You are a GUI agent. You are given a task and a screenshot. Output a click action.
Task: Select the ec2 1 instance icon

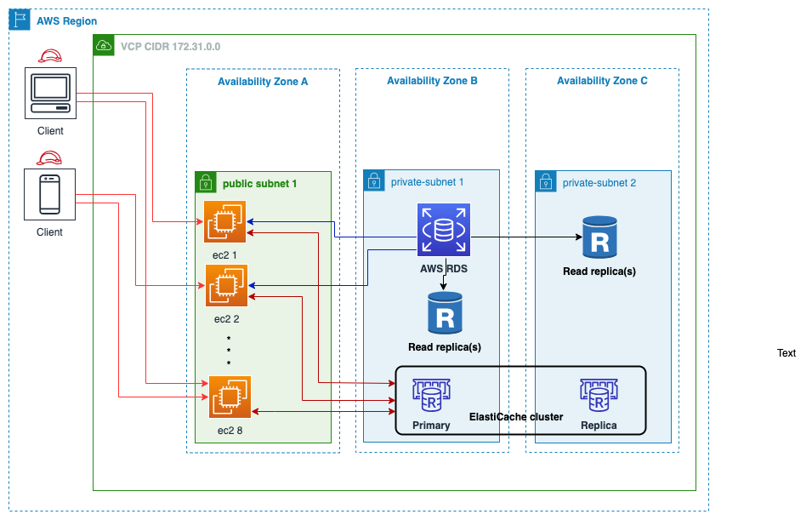pyautogui.click(x=224, y=222)
